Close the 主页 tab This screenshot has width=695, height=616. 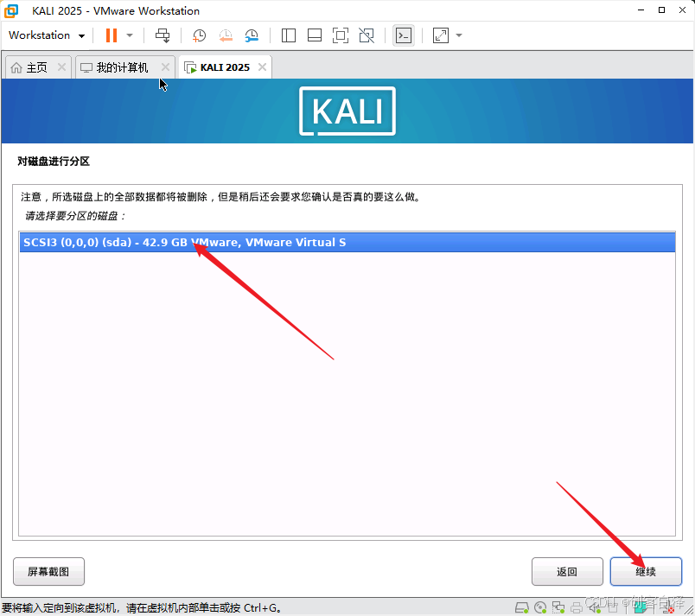point(61,67)
